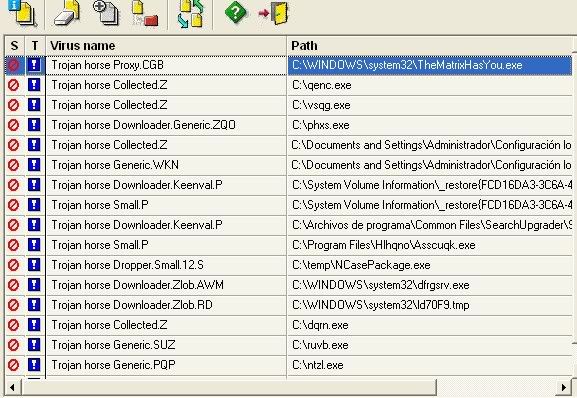Click blue type icon in Generic.PQP row
This screenshot has width=577, height=398.
(x=34, y=365)
